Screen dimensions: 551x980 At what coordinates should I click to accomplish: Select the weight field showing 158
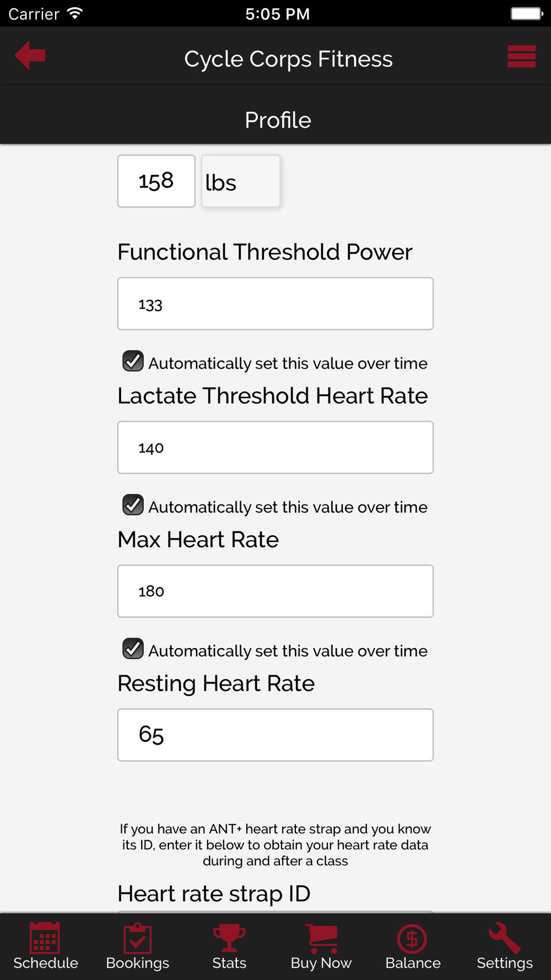click(x=156, y=181)
